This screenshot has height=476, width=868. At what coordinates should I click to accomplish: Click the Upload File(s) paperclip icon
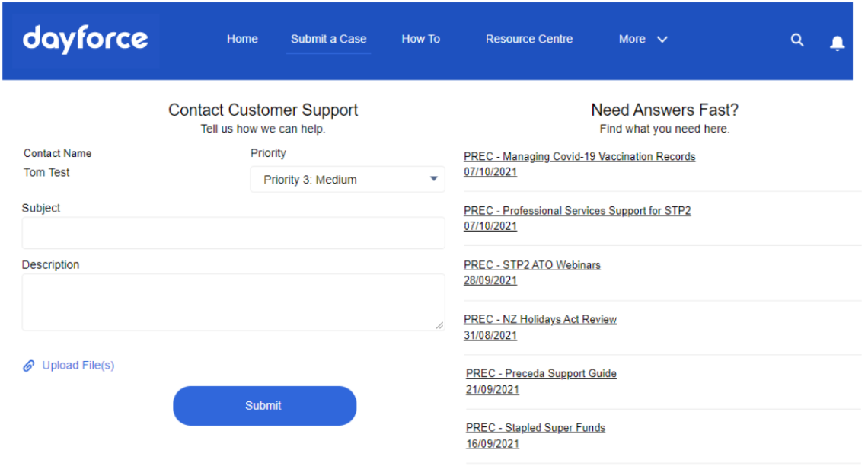tap(29, 366)
